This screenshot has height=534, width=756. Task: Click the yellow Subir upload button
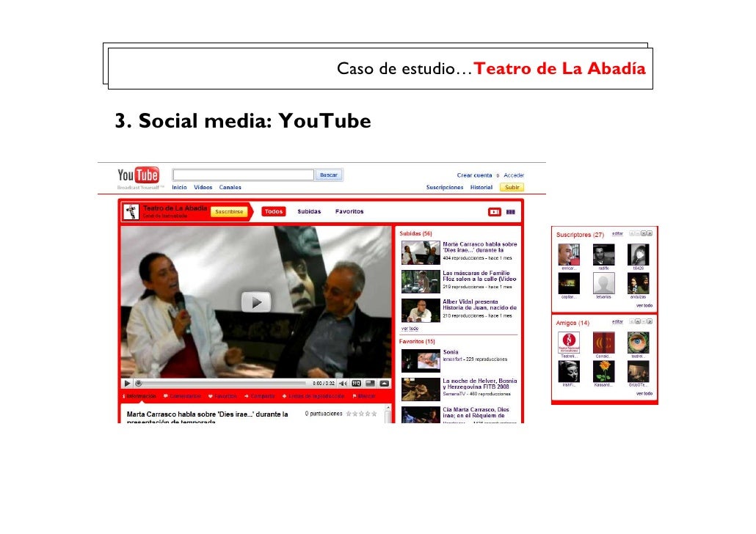512,188
